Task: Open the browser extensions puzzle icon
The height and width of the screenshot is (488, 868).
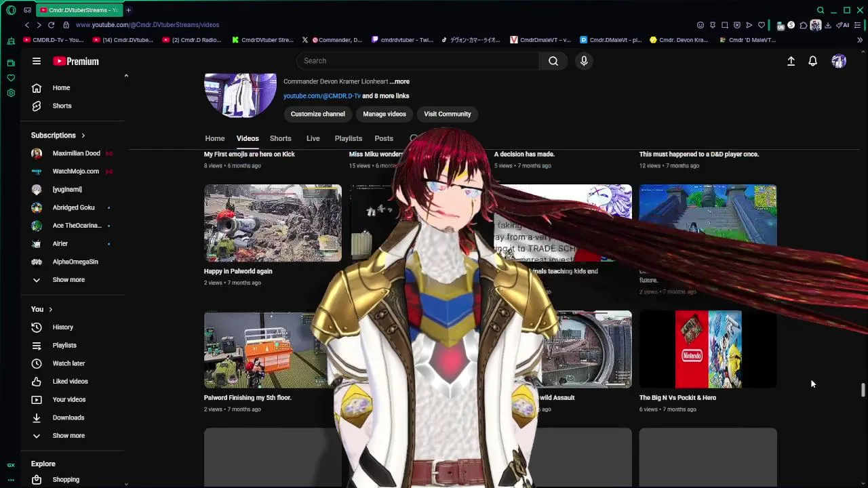Action: [x=804, y=25]
